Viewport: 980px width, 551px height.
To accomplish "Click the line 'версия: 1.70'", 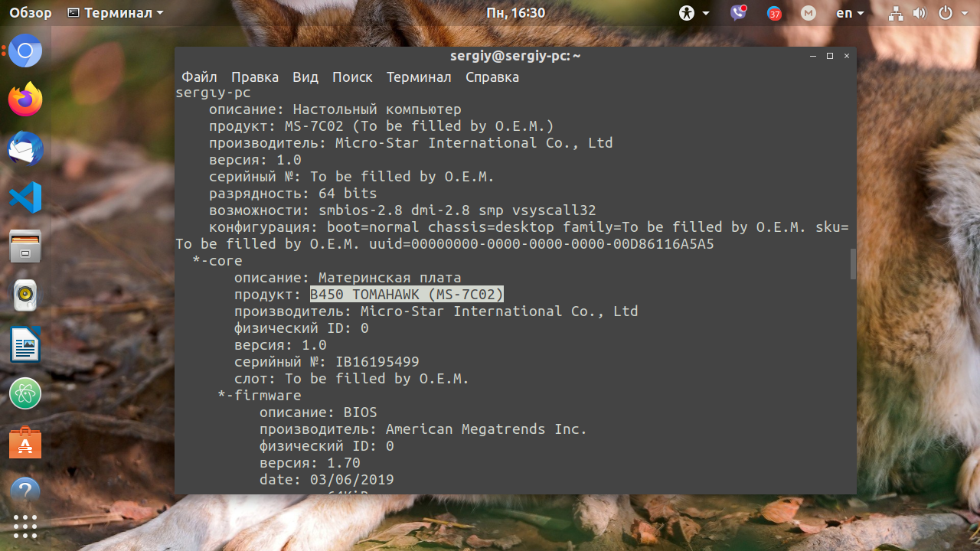I will point(310,463).
